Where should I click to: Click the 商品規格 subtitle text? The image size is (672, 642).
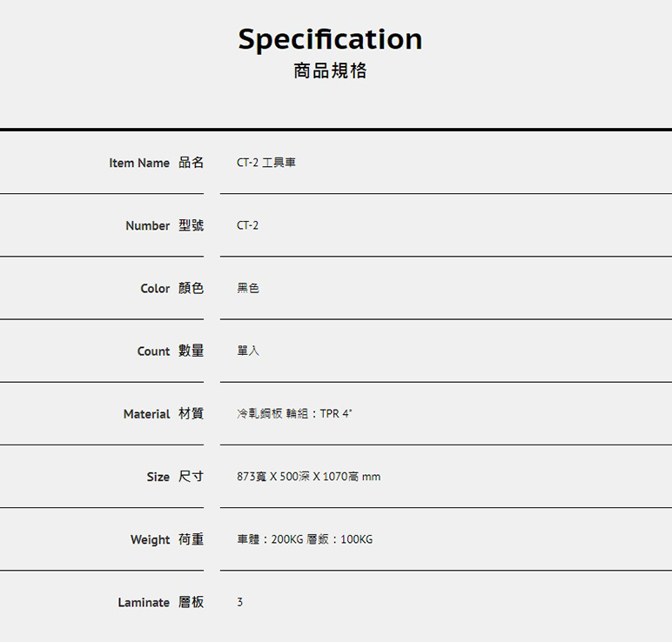point(330,70)
